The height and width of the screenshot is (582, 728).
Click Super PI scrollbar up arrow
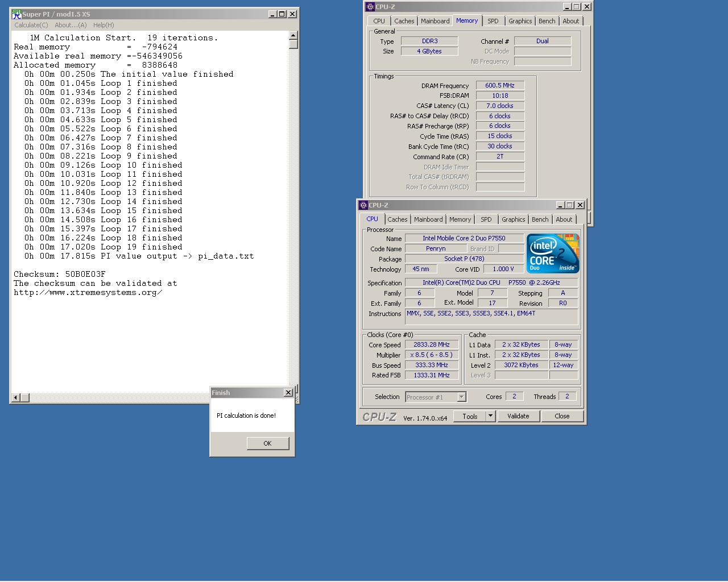click(293, 35)
